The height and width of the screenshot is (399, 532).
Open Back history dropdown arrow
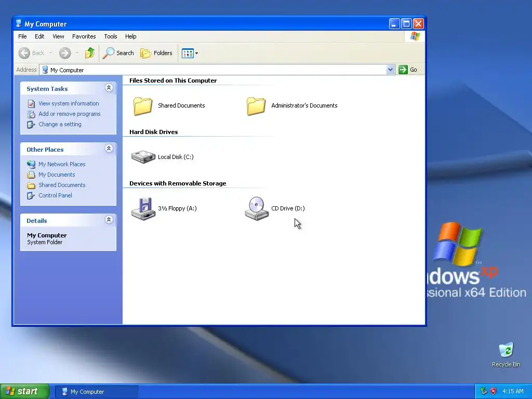(x=51, y=53)
